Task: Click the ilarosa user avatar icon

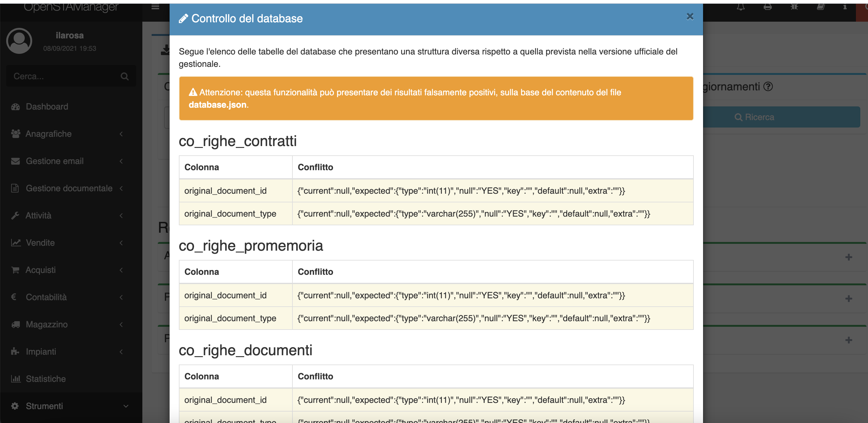Action: click(x=19, y=41)
